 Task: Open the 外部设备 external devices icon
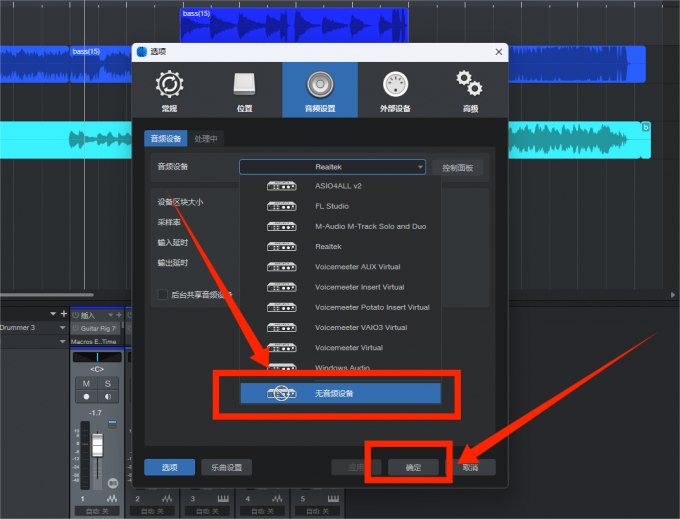point(395,84)
